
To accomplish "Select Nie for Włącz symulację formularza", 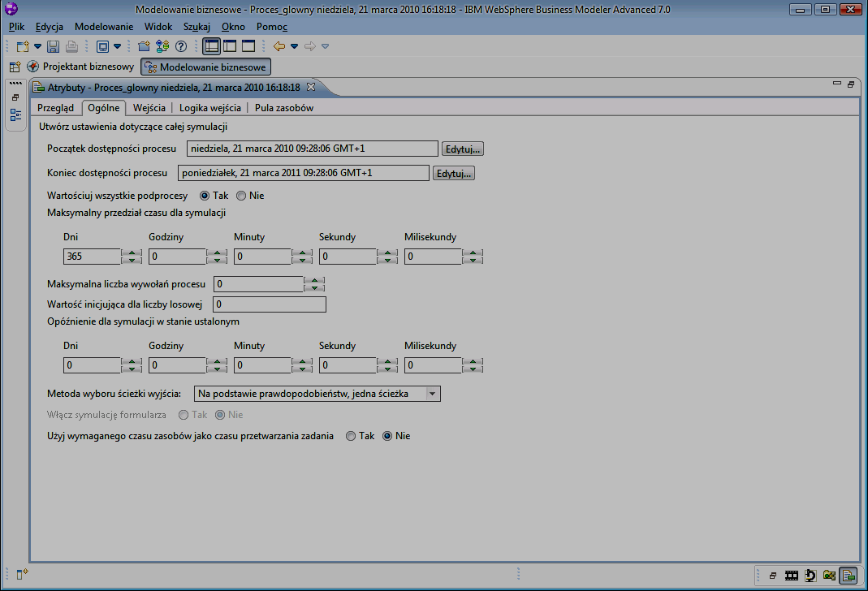I will pyautogui.click(x=220, y=415).
